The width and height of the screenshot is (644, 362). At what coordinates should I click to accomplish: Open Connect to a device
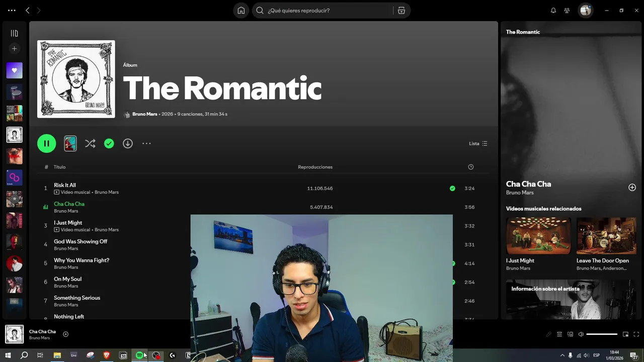(570, 334)
